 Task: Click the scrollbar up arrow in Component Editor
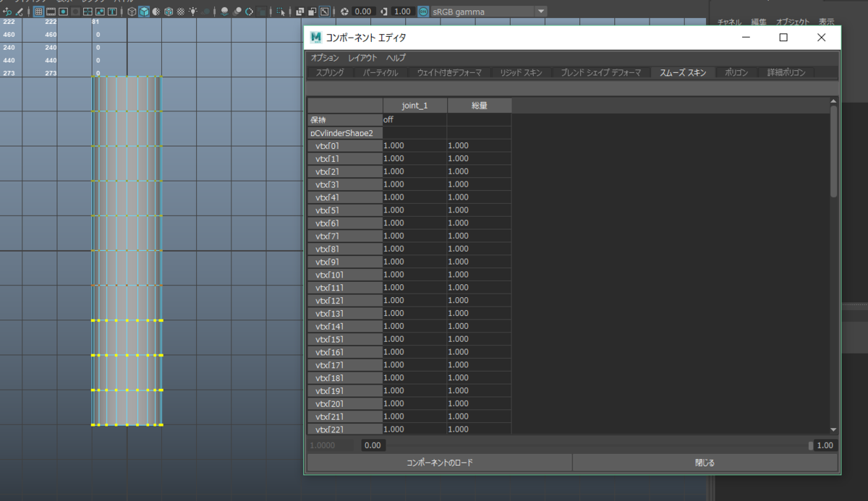pos(833,101)
